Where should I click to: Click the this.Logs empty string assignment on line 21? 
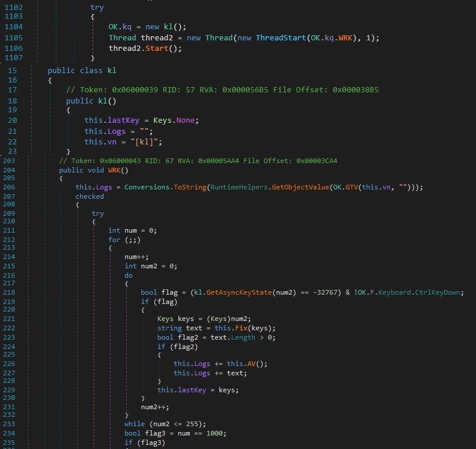click(x=118, y=132)
